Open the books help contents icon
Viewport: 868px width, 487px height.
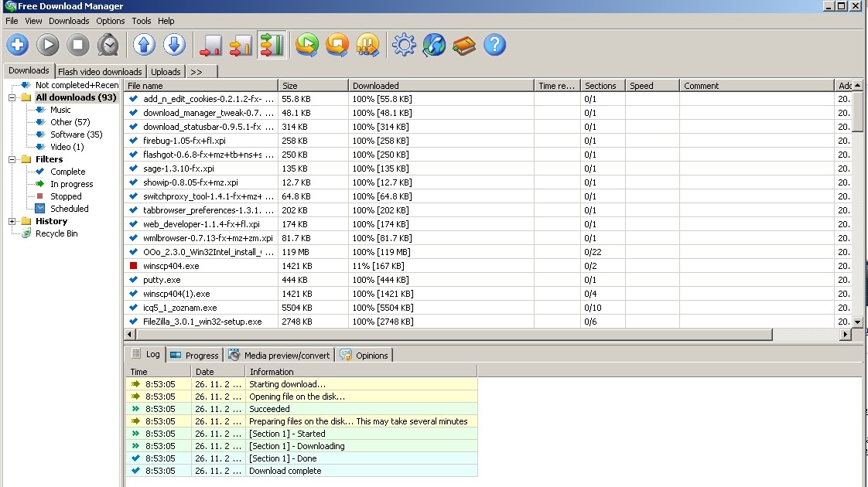pyautogui.click(x=464, y=46)
